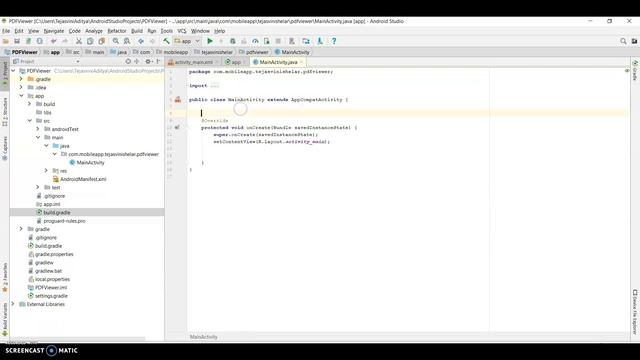Image resolution: width=640 pixels, height=360 pixels.
Task: Click the horizontal scrollbar of Project panel
Action: (x=78, y=339)
